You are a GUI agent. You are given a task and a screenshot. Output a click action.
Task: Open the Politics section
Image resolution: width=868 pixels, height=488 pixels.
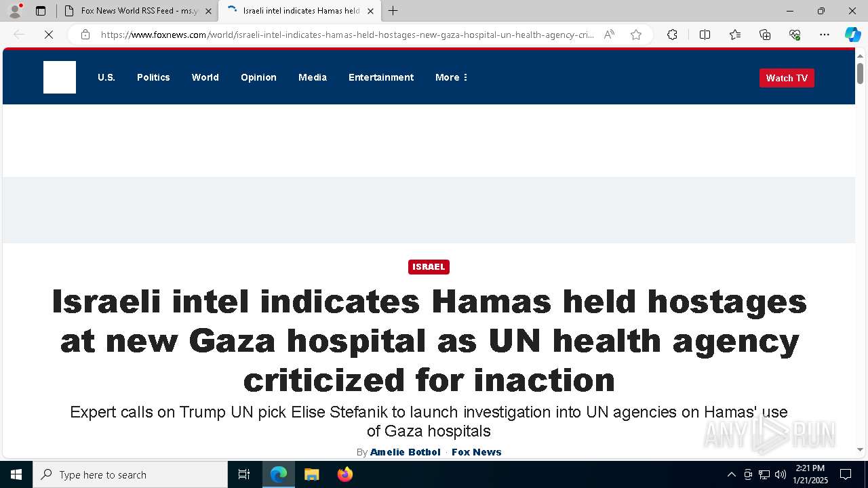point(153,77)
